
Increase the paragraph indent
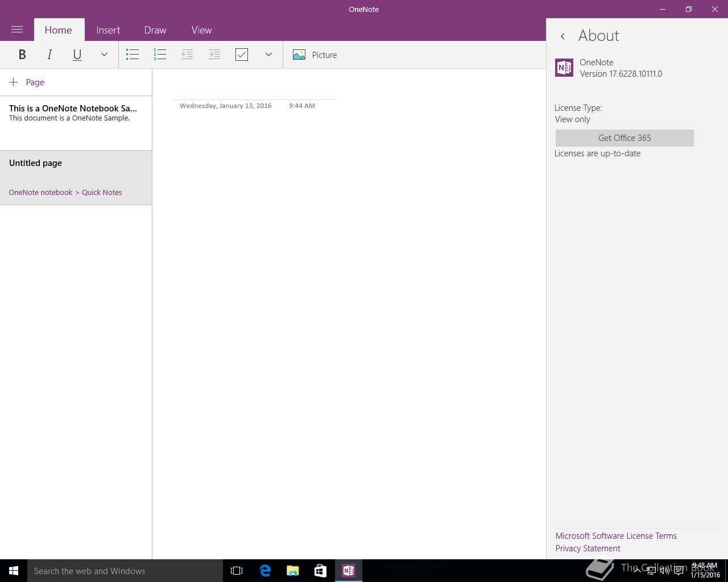point(214,55)
